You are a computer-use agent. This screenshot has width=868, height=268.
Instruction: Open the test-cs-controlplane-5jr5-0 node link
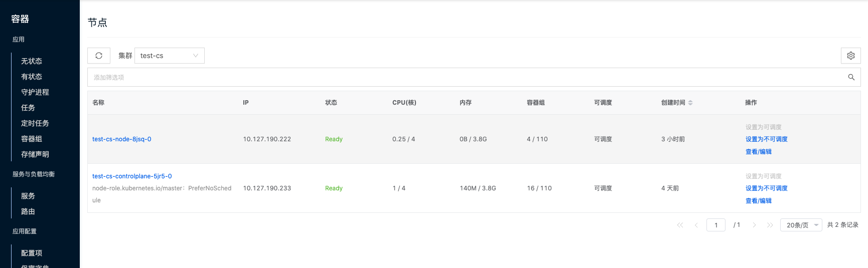[x=132, y=176]
